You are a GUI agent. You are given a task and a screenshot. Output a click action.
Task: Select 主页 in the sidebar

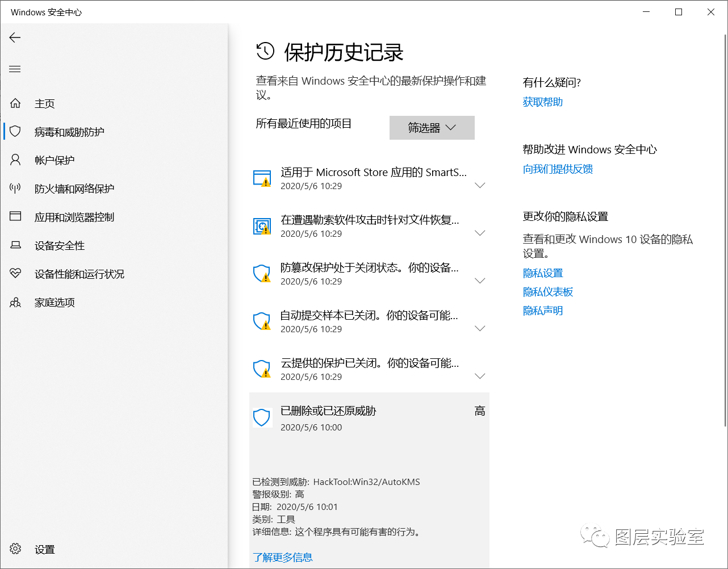tap(45, 104)
